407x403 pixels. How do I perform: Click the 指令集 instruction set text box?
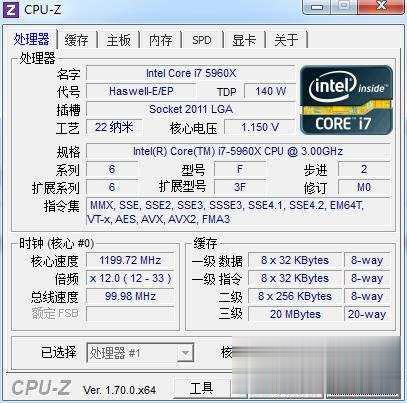[238, 212]
